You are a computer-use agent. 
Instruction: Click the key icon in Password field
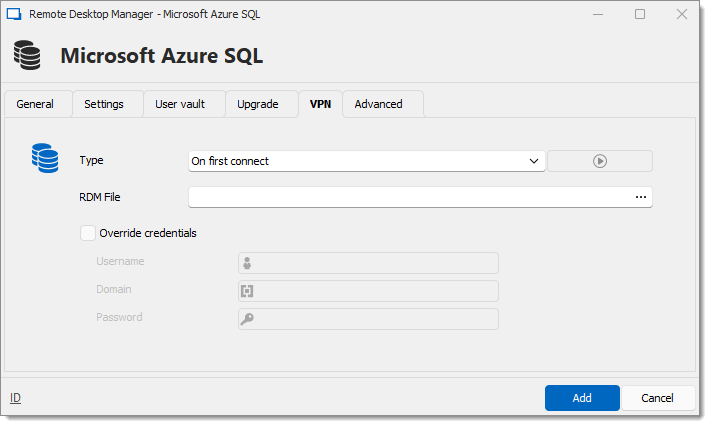247,319
